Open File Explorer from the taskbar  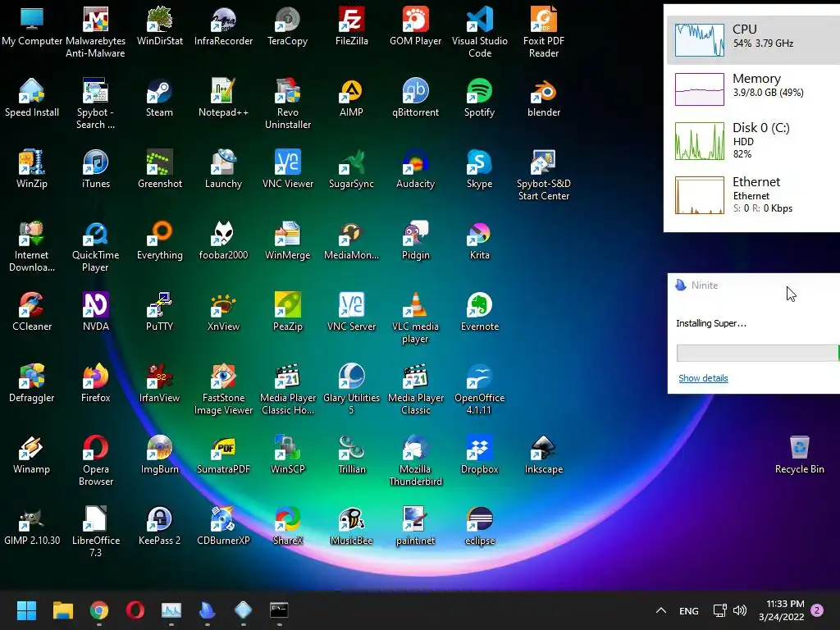[x=62, y=610]
